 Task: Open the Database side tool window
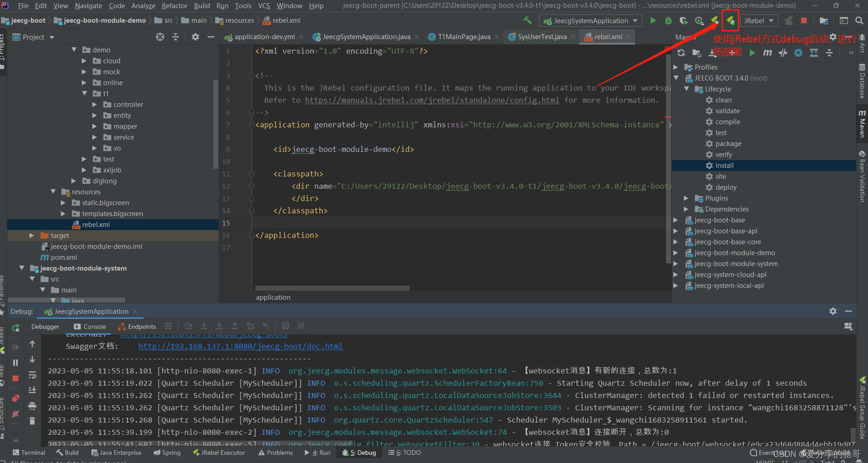(862, 81)
